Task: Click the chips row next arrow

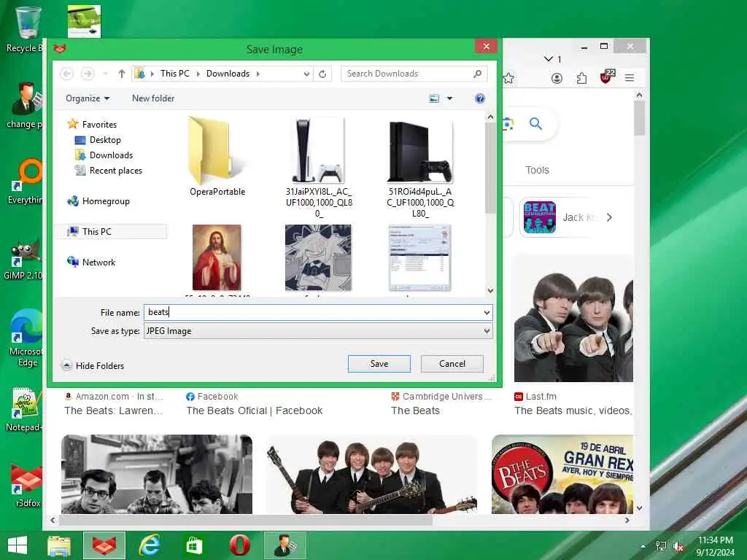Action: [x=609, y=217]
